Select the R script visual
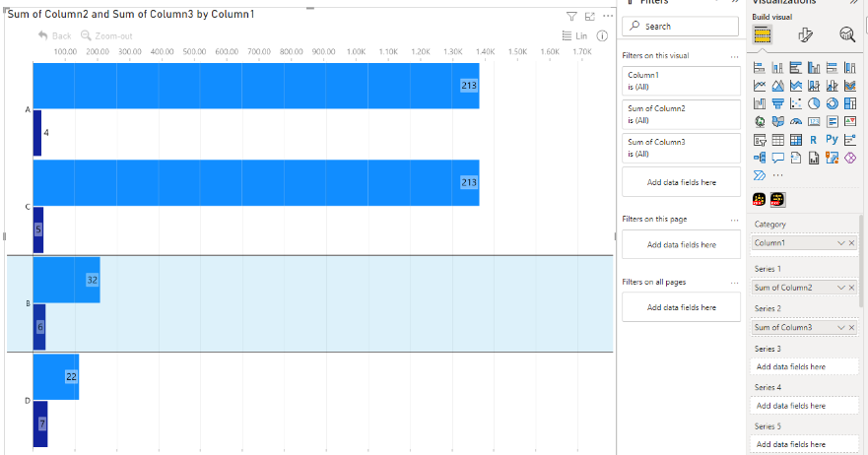Screen dimensions: 868x455 pos(814,140)
